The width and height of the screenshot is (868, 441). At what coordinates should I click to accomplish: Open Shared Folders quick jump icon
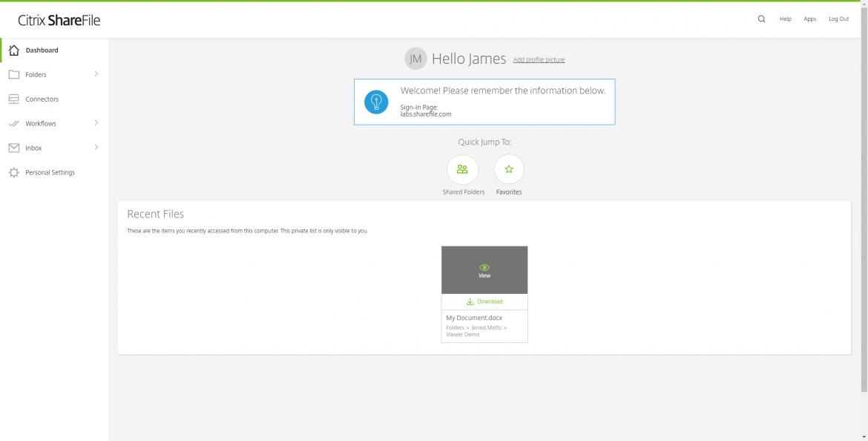(463, 169)
